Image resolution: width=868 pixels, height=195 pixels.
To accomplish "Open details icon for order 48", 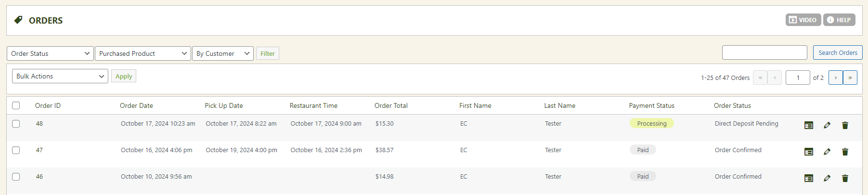I will pyautogui.click(x=809, y=126).
